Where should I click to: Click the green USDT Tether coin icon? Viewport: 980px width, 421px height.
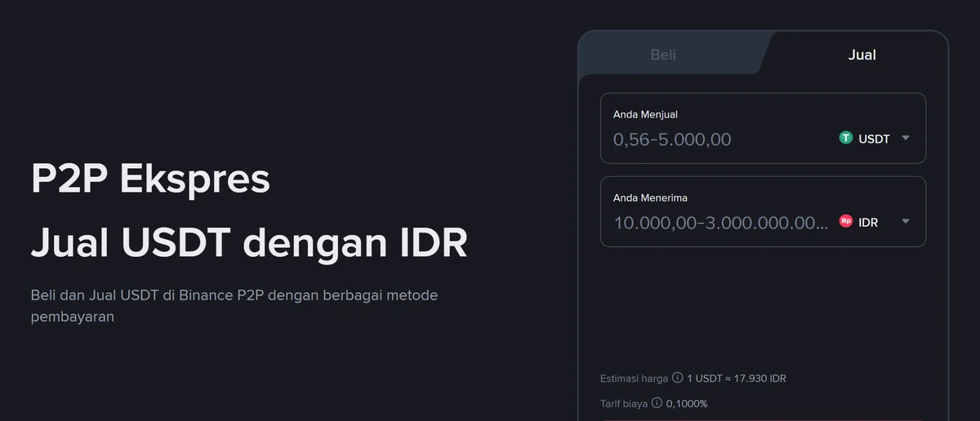coord(846,138)
